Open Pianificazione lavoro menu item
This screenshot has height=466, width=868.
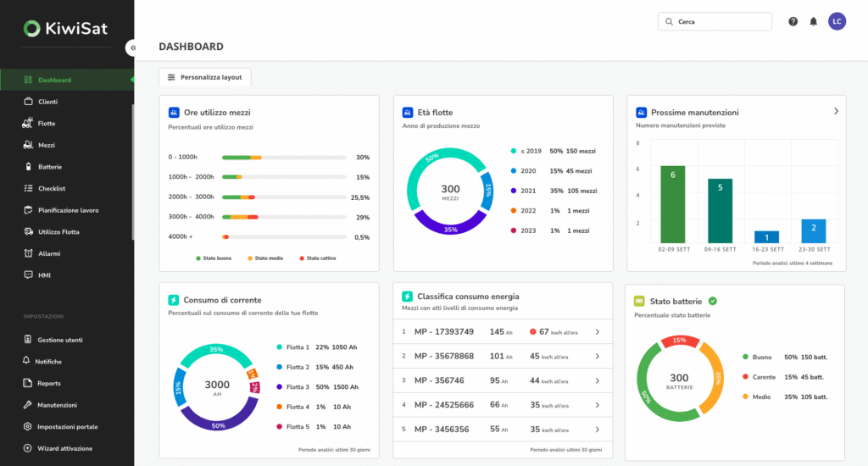[x=66, y=210]
